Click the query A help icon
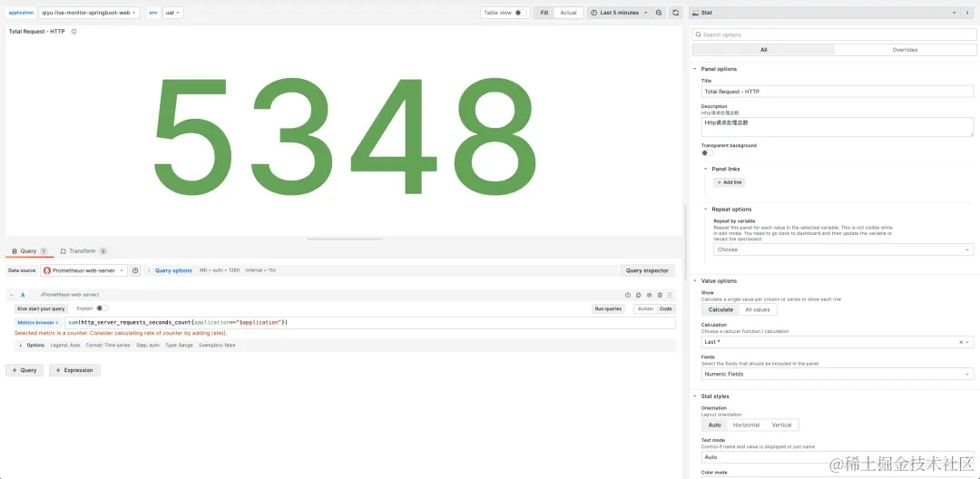This screenshot has width=980, height=479. tap(628, 295)
